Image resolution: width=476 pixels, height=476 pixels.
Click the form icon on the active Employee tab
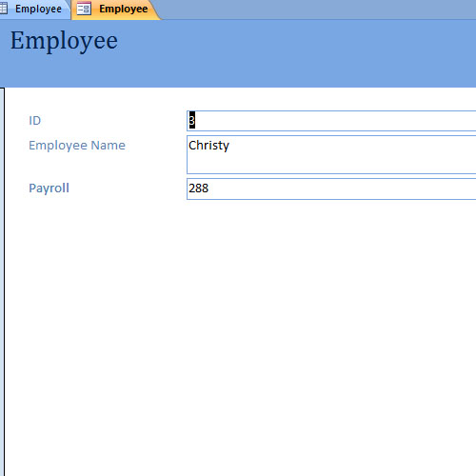(x=84, y=9)
